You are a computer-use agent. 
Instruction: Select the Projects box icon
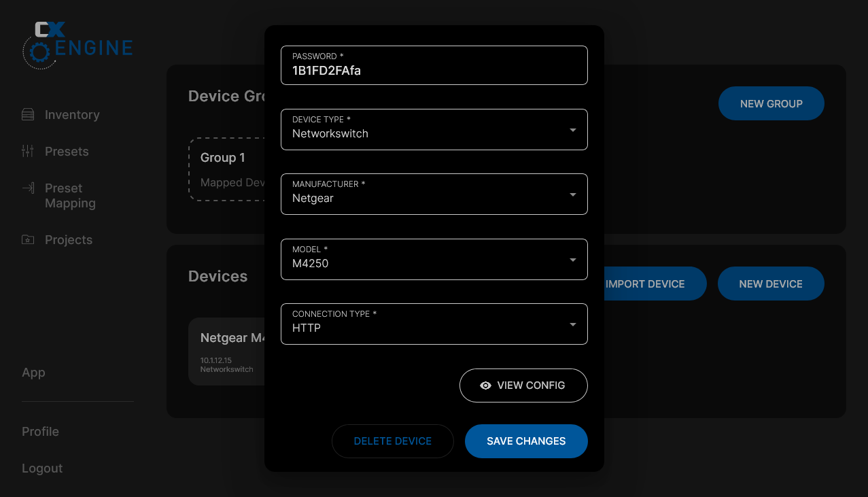tap(28, 239)
